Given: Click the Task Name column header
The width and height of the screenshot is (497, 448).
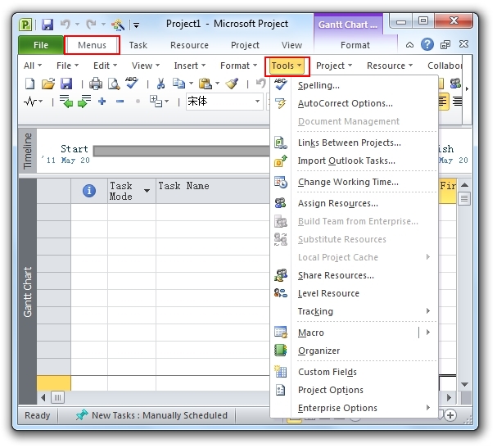Looking at the screenshot, I should (212, 191).
